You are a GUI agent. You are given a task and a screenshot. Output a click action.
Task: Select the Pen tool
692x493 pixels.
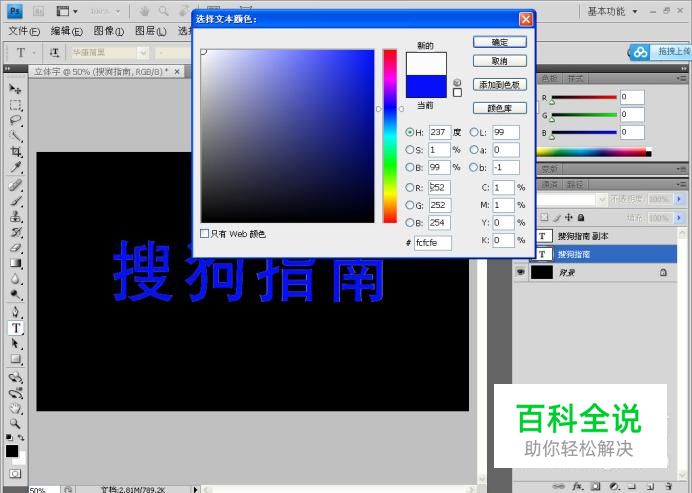(15, 312)
